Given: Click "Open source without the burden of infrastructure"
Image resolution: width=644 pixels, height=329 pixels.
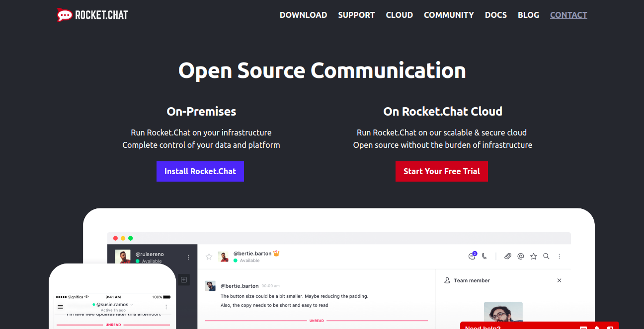Looking at the screenshot, I should point(443,145).
